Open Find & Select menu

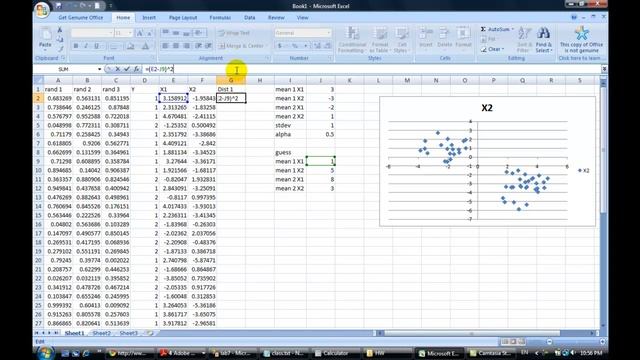tap(543, 40)
